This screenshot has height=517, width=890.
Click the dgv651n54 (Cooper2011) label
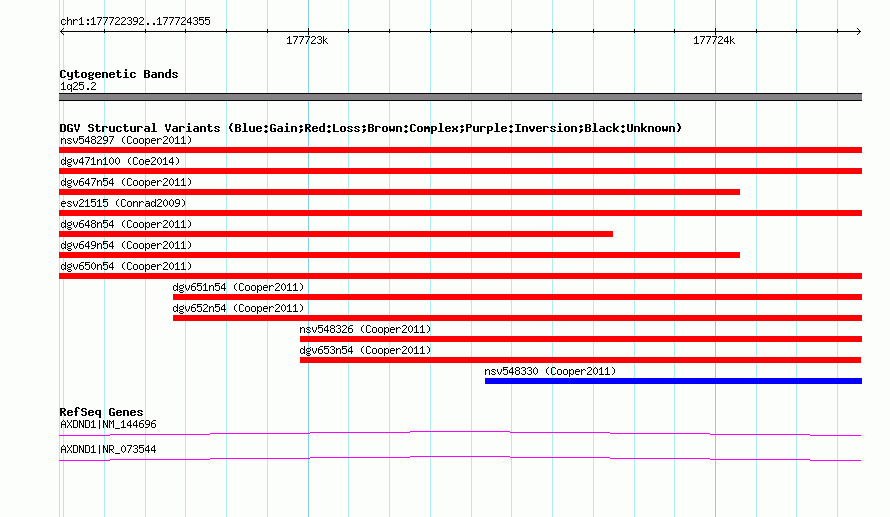(x=238, y=287)
